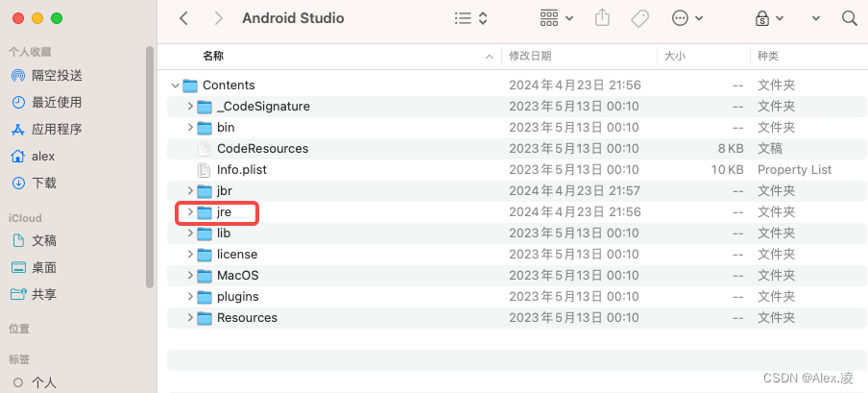
Task: Open the group-by grid dropdown
Action: click(x=556, y=18)
